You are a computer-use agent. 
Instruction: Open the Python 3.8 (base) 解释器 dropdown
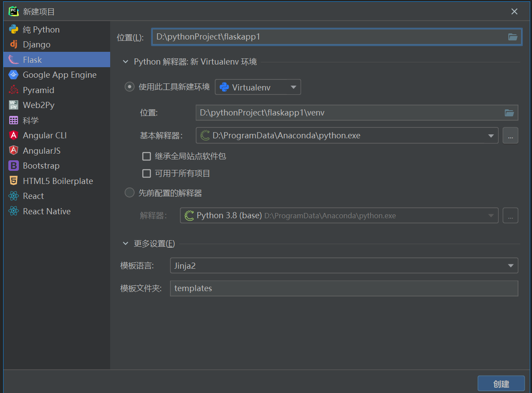point(339,216)
